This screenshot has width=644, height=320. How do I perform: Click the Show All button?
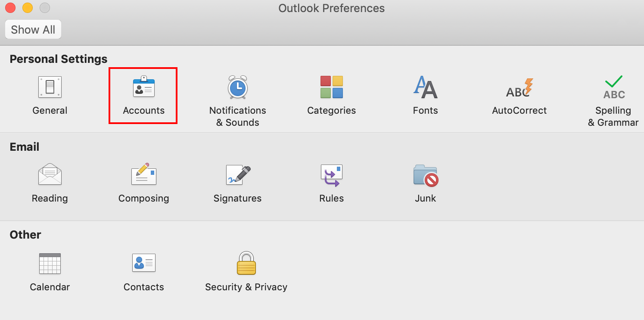(33, 29)
